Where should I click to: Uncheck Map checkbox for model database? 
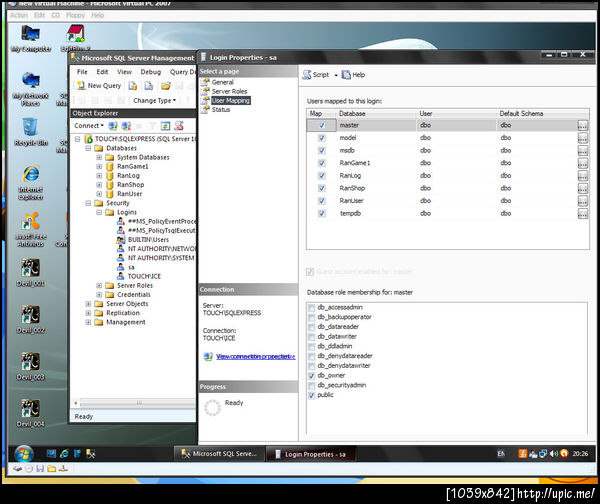[322, 138]
